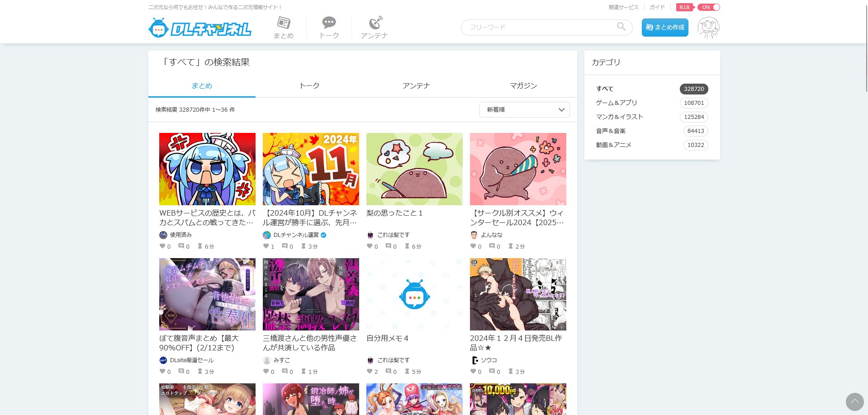Click the verified badge next to DLチャンネル運営
Screen dimensions: 868x415
[x=323, y=235]
